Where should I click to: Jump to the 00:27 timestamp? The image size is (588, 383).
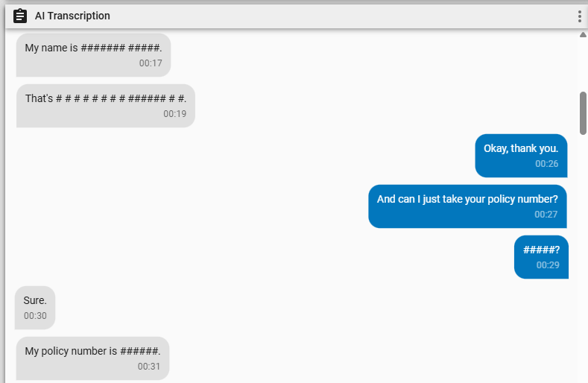coord(546,215)
